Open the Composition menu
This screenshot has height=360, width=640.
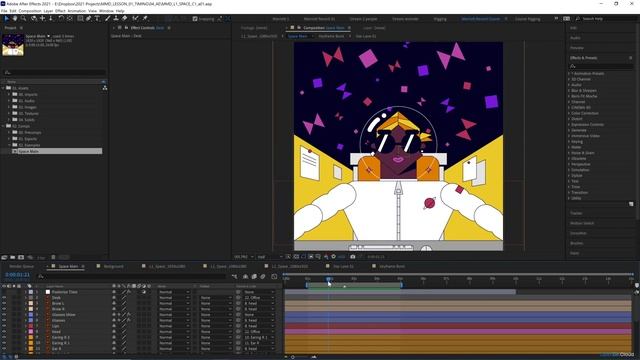pyautogui.click(x=30, y=11)
